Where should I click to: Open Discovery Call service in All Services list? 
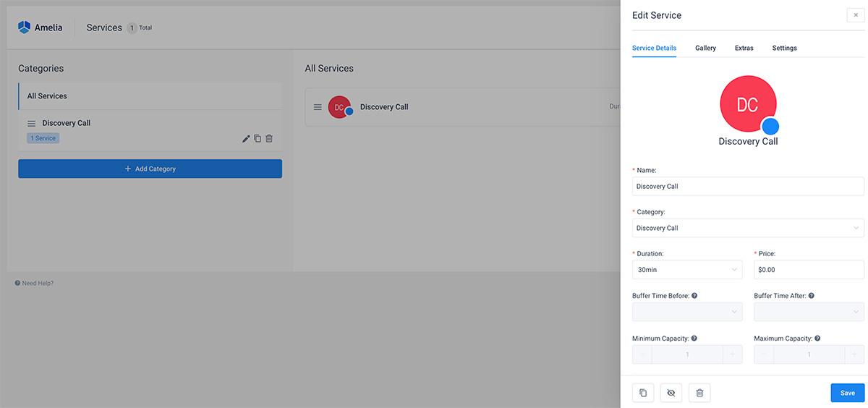[x=384, y=107]
